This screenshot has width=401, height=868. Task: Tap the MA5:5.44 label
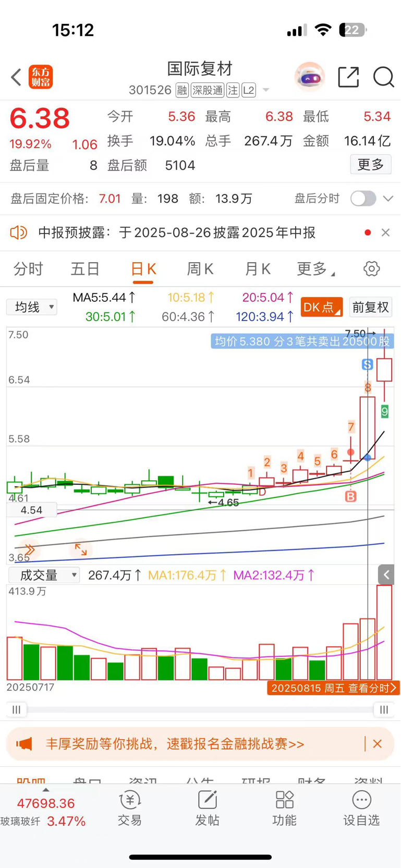tap(104, 298)
